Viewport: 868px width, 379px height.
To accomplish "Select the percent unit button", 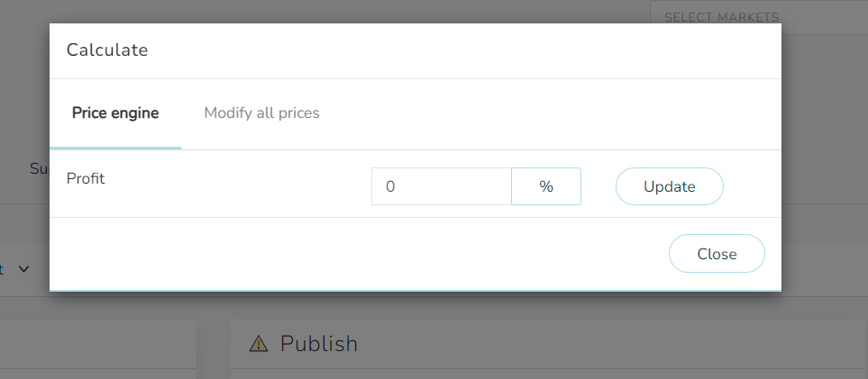I will point(546,186).
